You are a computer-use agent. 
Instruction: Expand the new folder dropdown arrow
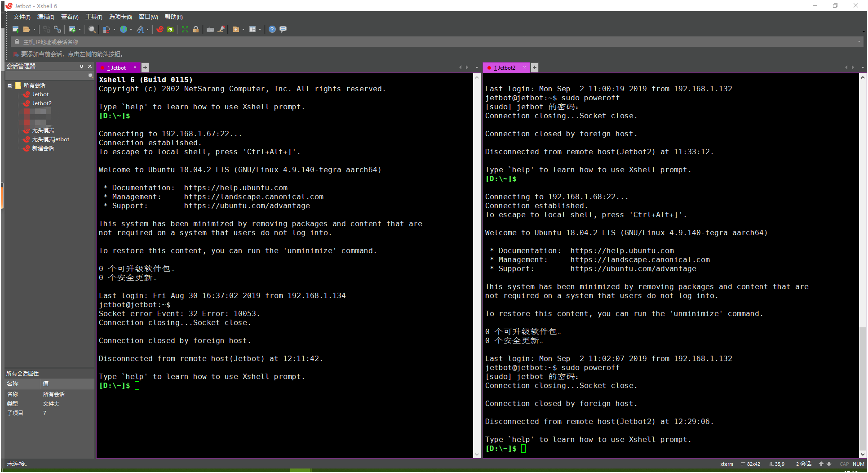tap(243, 30)
